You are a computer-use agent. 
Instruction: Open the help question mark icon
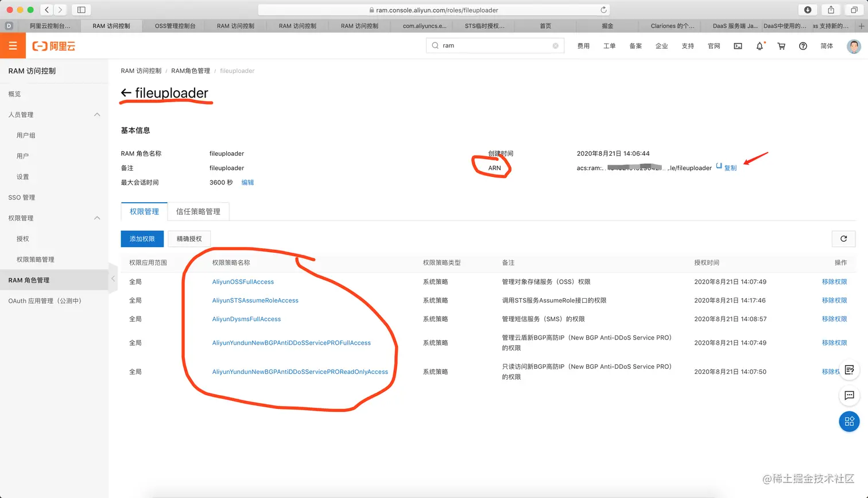point(803,46)
